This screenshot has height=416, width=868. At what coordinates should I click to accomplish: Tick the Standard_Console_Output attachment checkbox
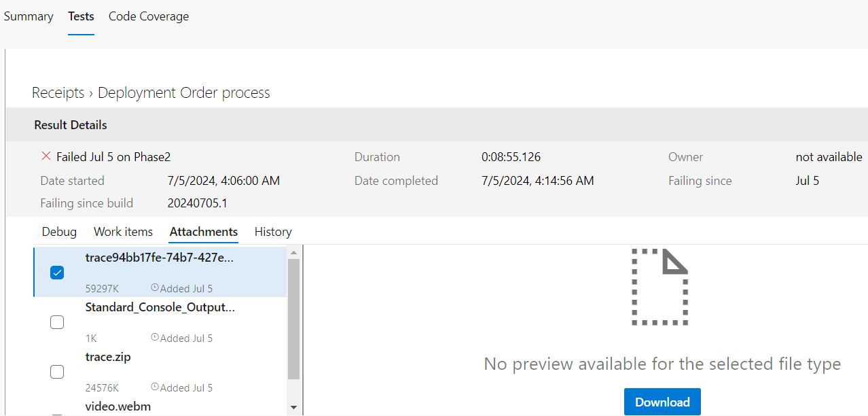click(x=58, y=322)
